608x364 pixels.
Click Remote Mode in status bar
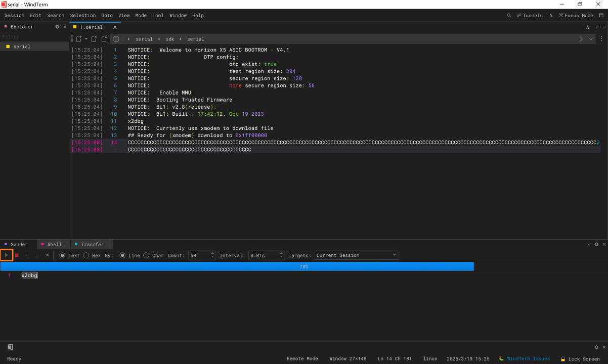[302, 358]
